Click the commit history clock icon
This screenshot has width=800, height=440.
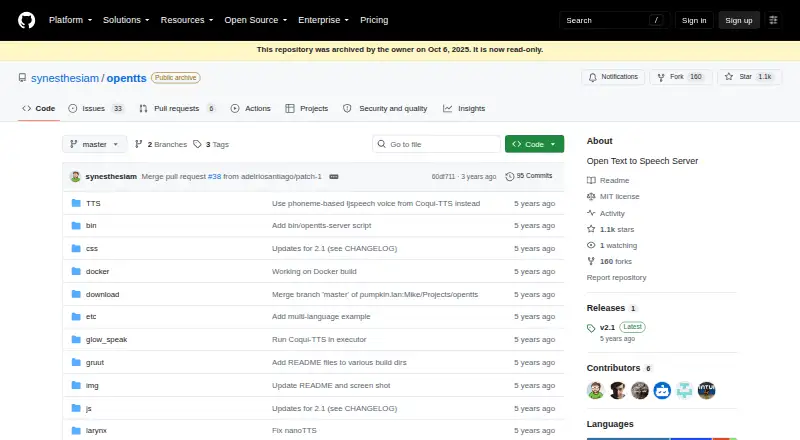pos(509,176)
